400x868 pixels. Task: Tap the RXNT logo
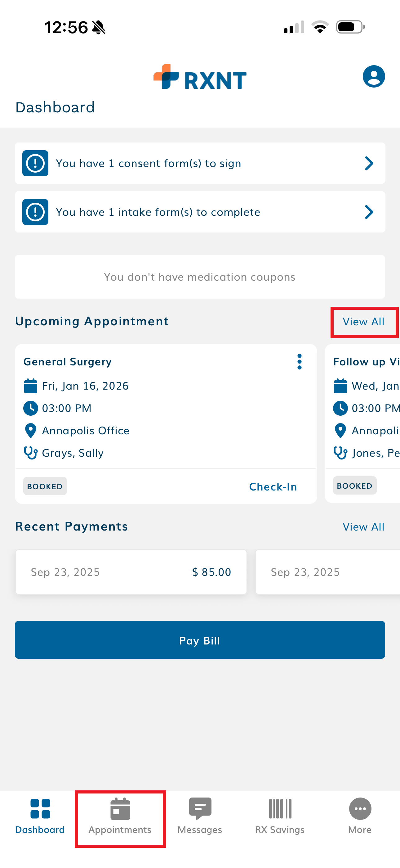point(200,77)
